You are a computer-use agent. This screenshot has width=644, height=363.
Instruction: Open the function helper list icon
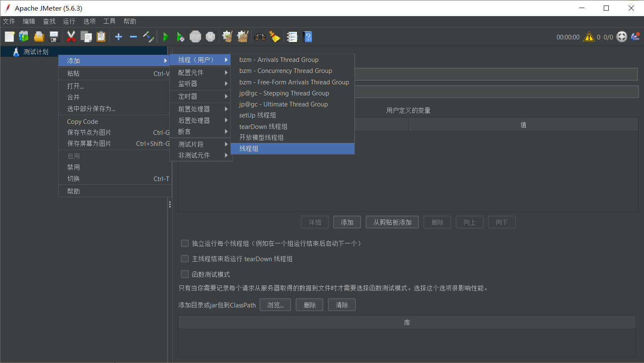pos(292,37)
